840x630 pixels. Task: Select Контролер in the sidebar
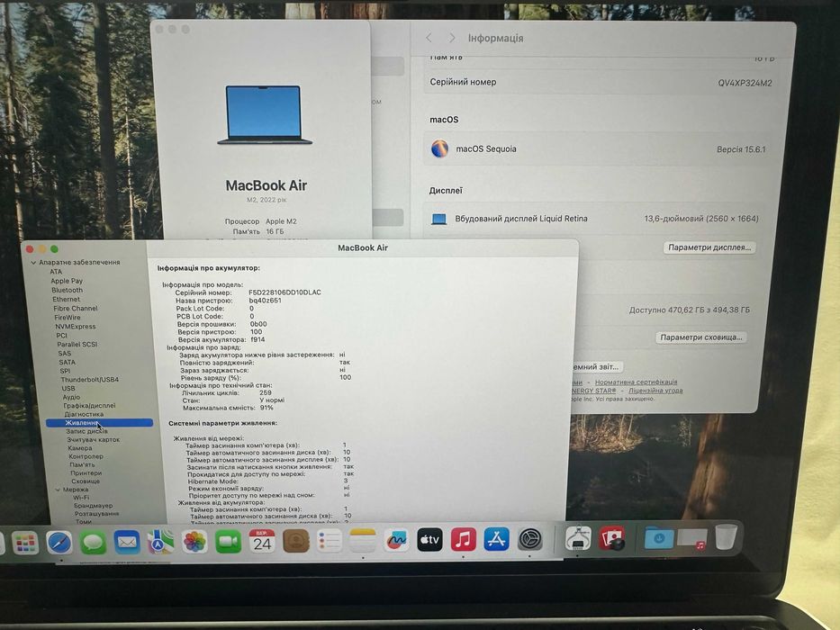pyautogui.click(x=86, y=456)
